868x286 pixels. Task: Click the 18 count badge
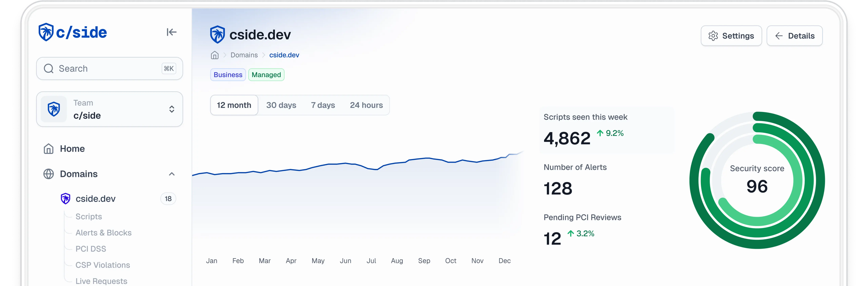[168, 199]
